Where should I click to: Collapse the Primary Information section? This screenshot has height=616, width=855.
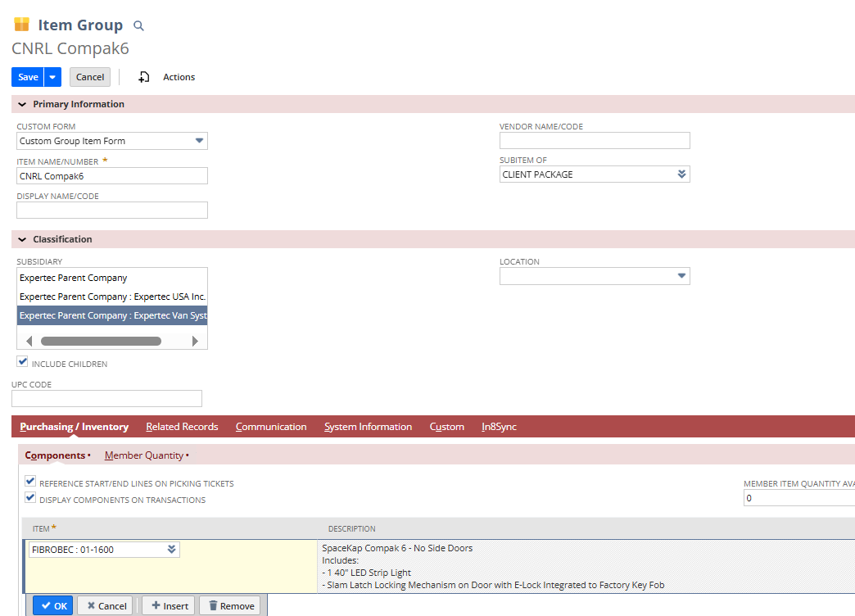tap(22, 105)
